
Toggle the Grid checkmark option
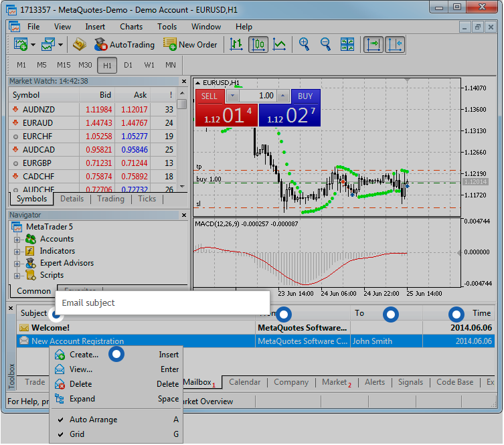pos(116,434)
